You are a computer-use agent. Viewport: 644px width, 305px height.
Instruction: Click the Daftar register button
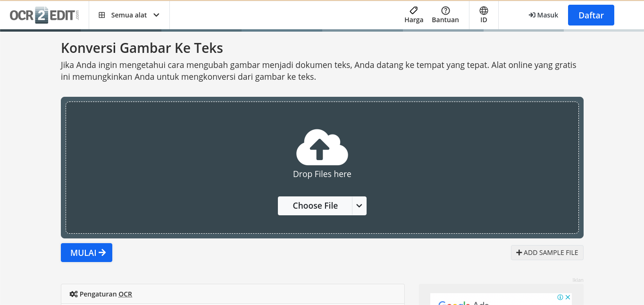(x=591, y=15)
